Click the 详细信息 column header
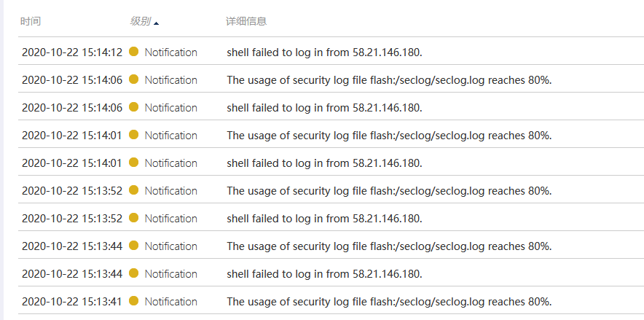The width and height of the screenshot is (644, 320). click(x=246, y=22)
